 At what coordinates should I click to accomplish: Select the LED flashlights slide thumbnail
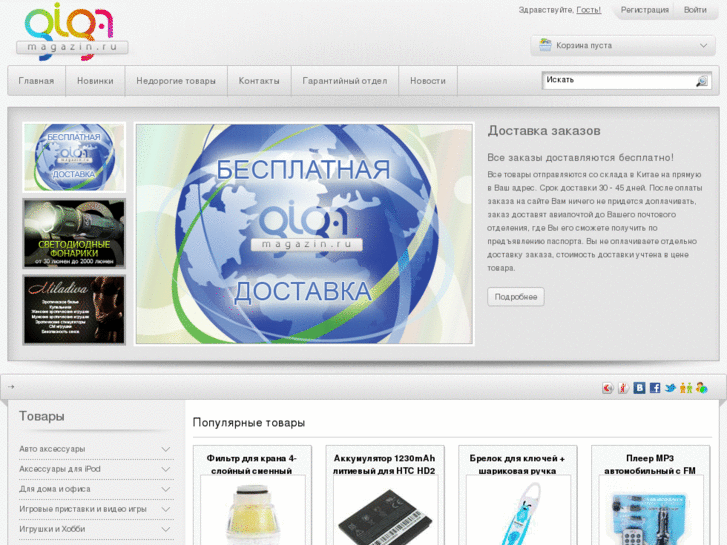(74, 233)
